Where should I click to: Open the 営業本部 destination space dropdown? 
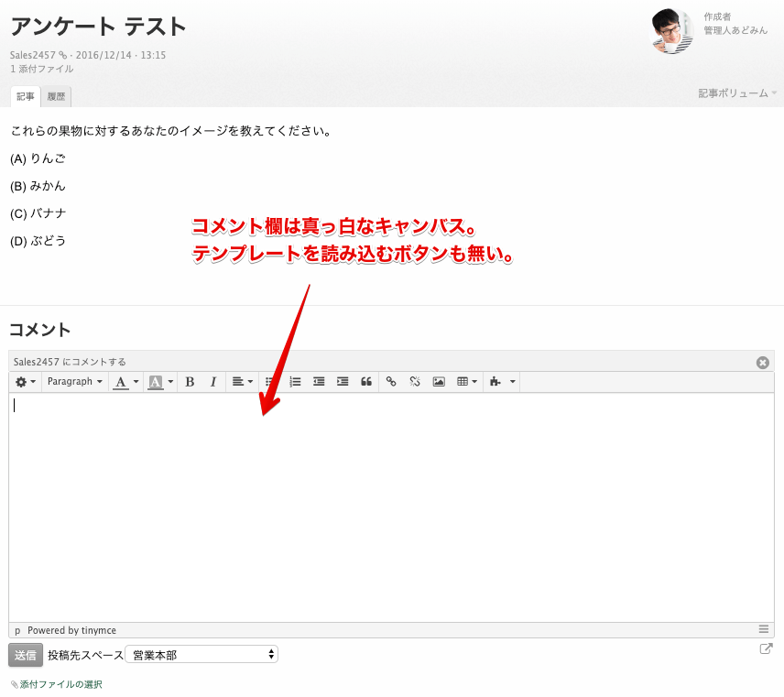(201, 655)
